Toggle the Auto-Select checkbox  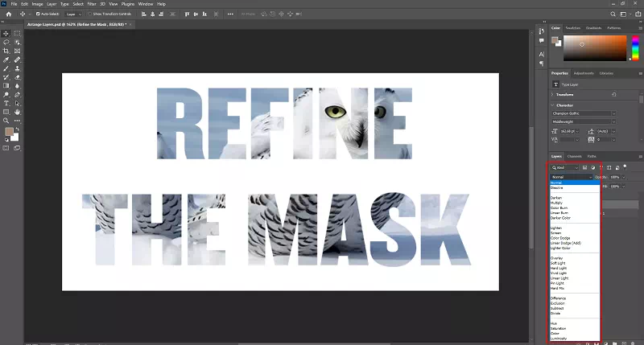point(38,14)
